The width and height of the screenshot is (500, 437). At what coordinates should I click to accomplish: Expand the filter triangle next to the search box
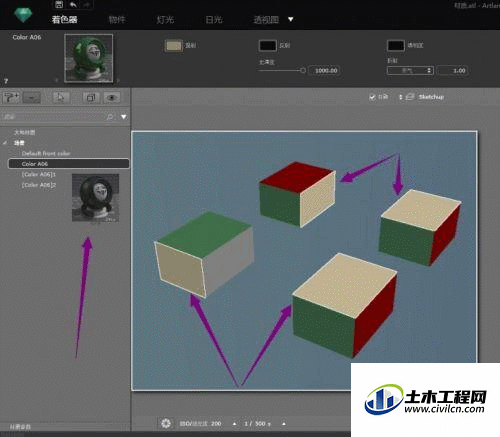pos(124,117)
